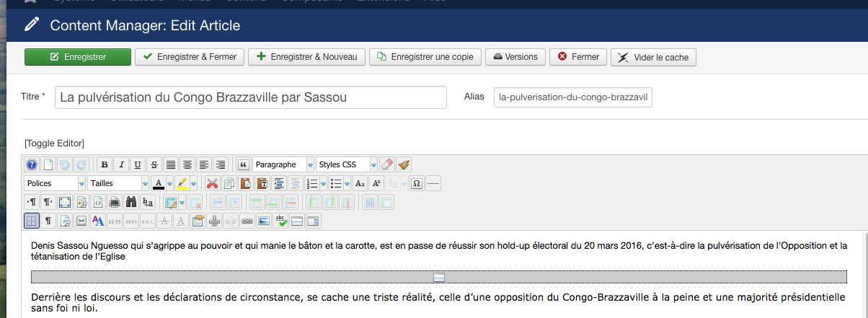Insert a special character with the Omega icon
The width and height of the screenshot is (868, 318).
click(x=416, y=183)
